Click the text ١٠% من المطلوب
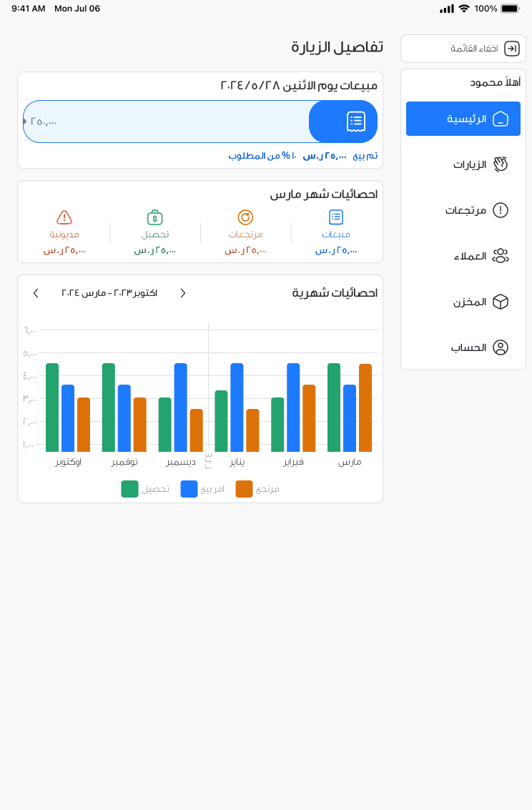Image resolution: width=532 pixels, height=810 pixels. (x=262, y=155)
